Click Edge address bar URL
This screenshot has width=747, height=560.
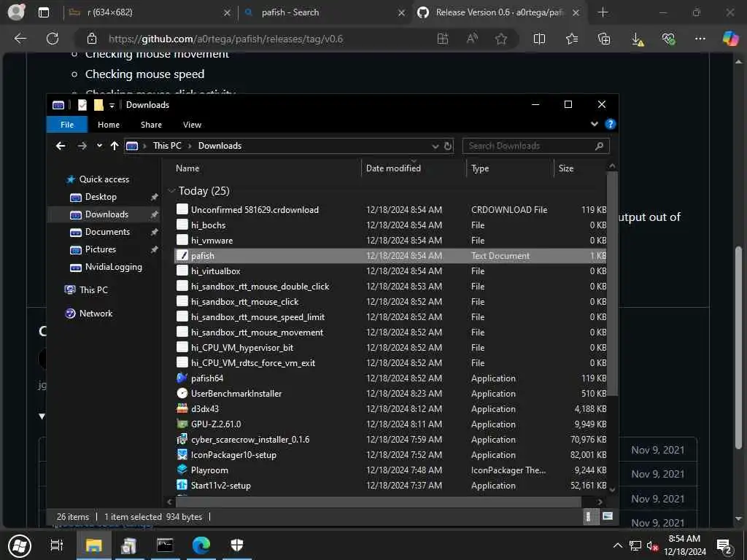tap(226, 39)
